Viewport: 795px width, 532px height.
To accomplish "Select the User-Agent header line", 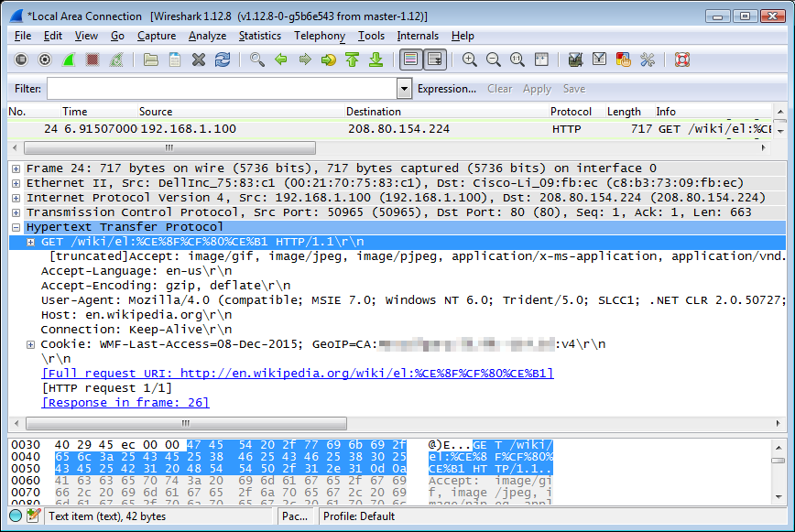I will (413, 300).
